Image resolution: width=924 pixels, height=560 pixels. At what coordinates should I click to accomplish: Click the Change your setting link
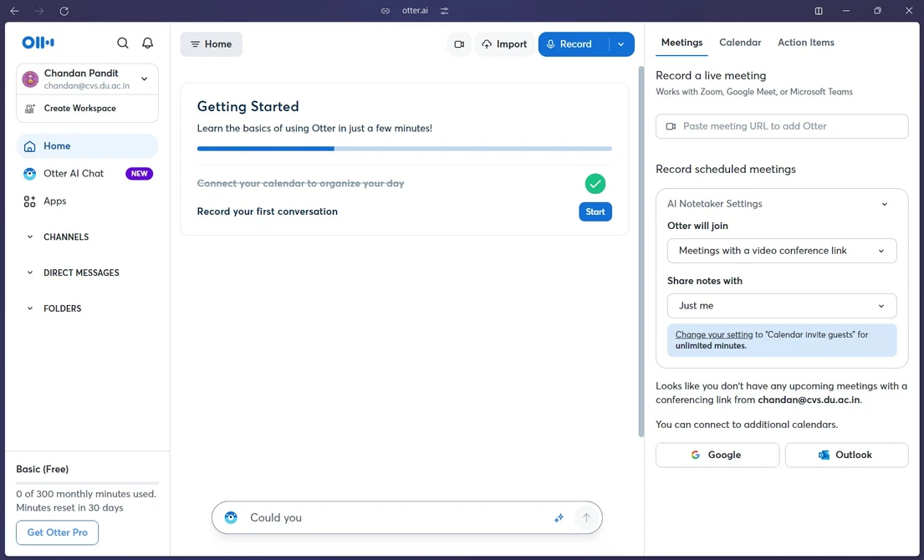713,334
